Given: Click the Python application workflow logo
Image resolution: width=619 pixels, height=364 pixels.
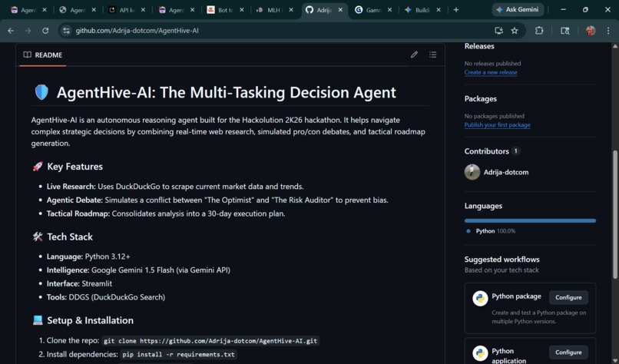Looking at the screenshot, I should [x=480, y=353].
